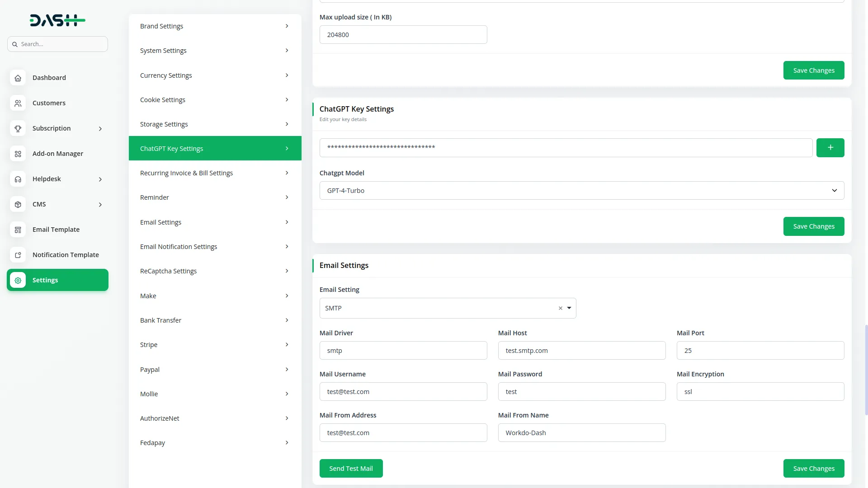The height and width of the screenshot is (488, 868).
Task: Click the Dash logo at top
Action: (x=57, y=20)
